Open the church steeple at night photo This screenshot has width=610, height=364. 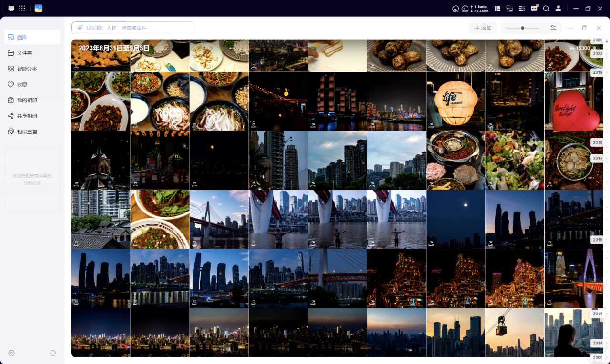101,161
